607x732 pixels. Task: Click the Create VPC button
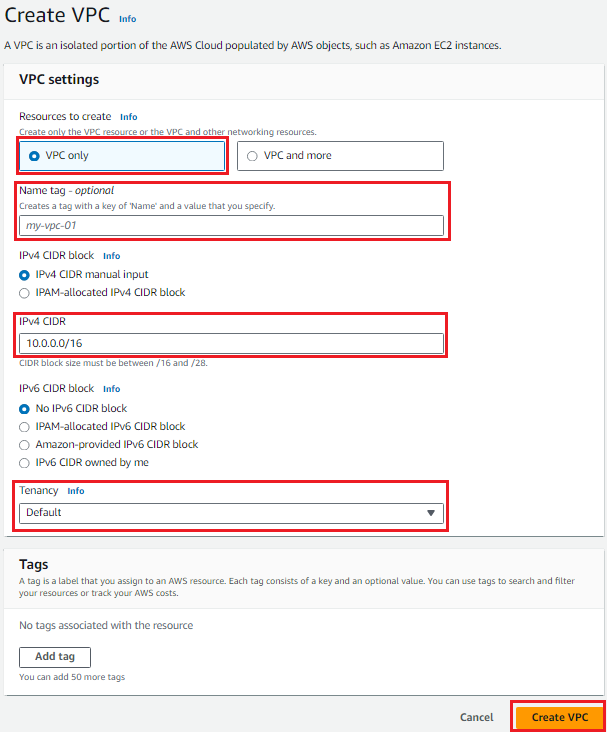pyautogui.click(x=559, y=717)
